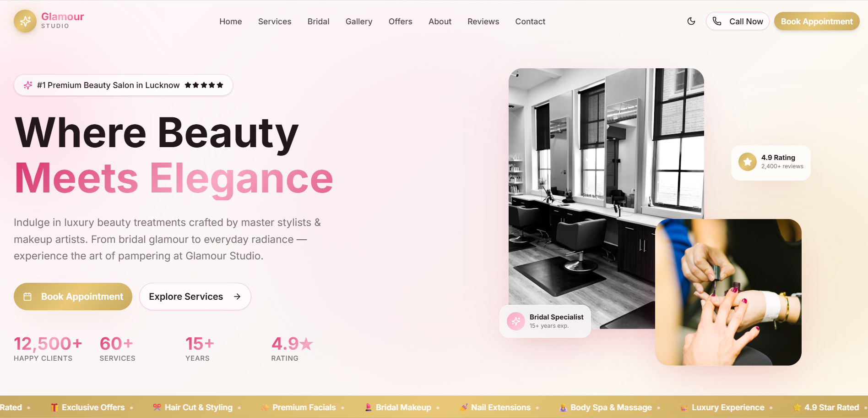Click "Body Spa & Massage" in the ticker
This screenshot has height=418, width=868.
611,407
